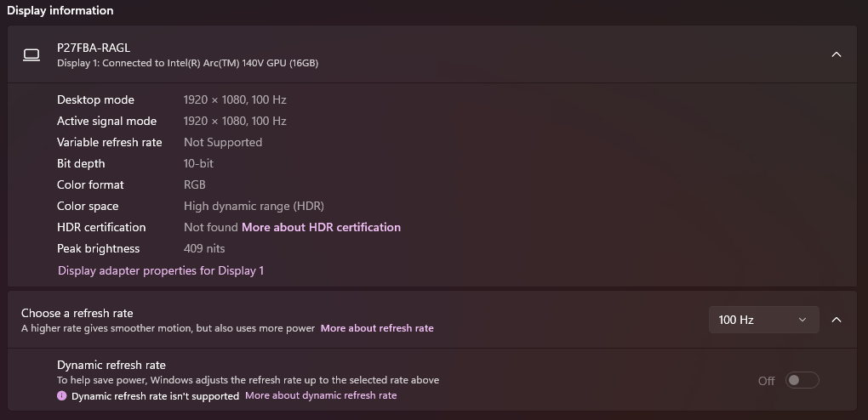The width and height of the screenshot is (868, 420).
Task: Click the P27FBA-RAGL display name
Action: pos(94,48)
